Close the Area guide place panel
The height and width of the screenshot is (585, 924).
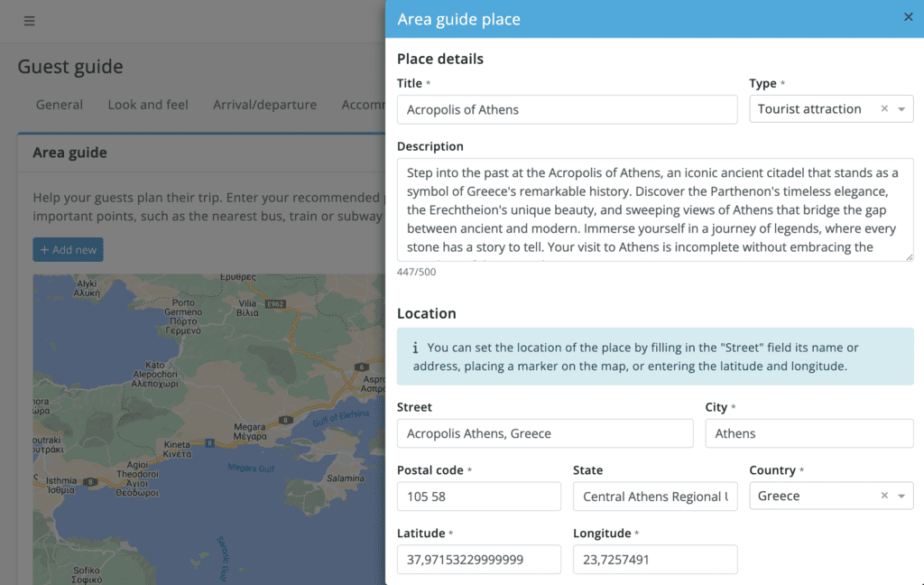point(908,17)
